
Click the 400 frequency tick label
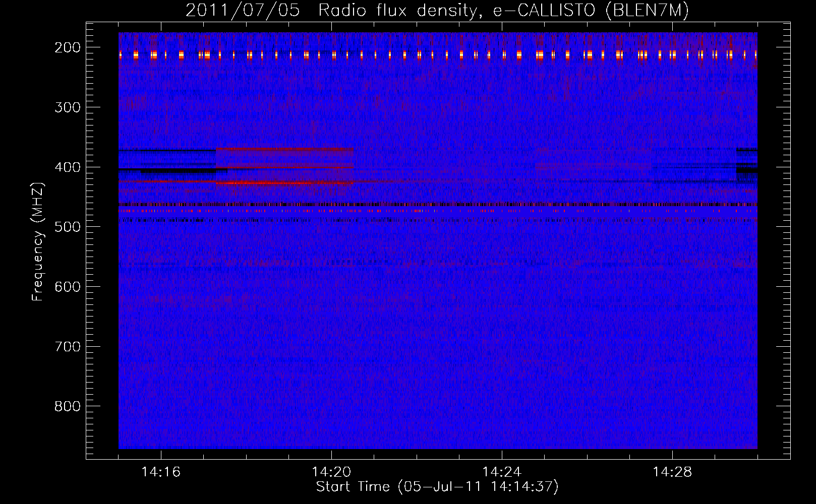click(x=67, y=167)
